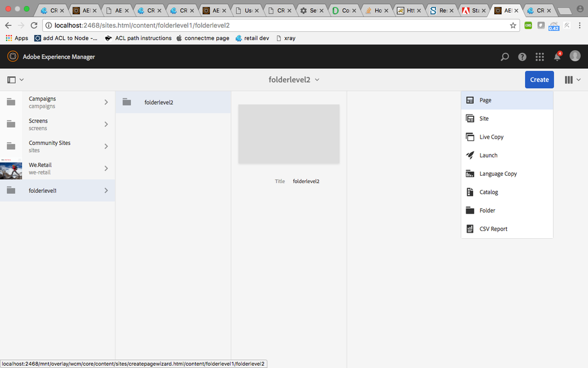Image resolution: width=588 pixels, height=368 pixels.
Task: Open the search magnifier icon
Action: tap(504, 57)
